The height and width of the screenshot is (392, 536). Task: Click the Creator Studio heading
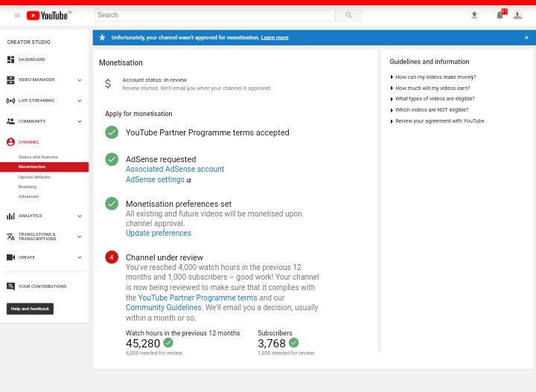coord(29,42)
